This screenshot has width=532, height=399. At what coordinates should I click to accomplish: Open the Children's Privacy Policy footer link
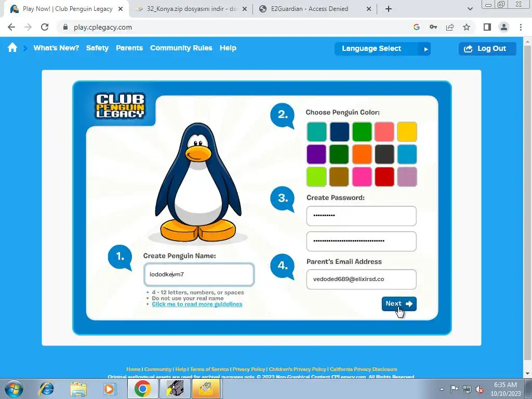click(x=298, y=369)
